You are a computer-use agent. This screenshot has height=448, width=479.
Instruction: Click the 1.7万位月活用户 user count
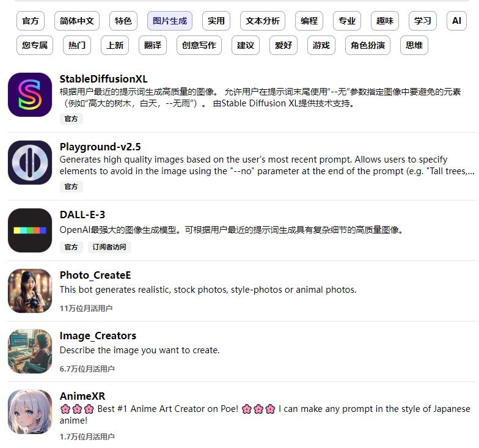pyautogui.click(x=87, y=436)
